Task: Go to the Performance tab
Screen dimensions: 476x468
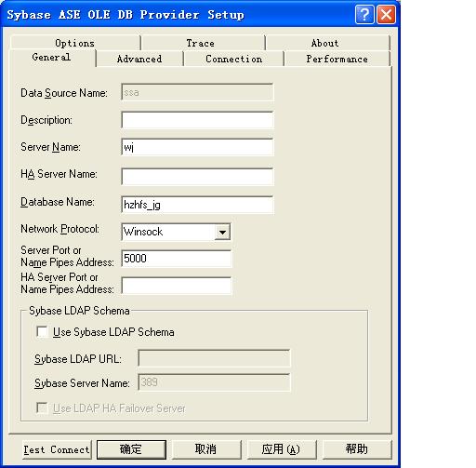Action: [x=337, y=59]
